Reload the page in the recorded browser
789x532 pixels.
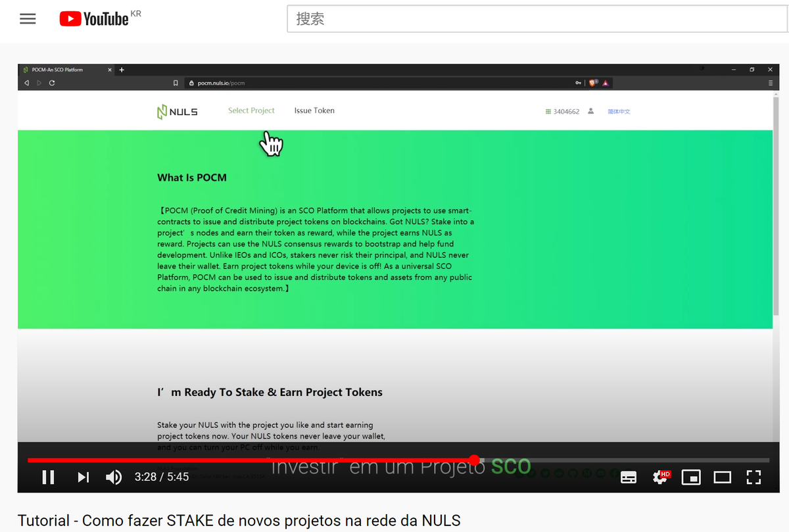[x=52, y=84]
